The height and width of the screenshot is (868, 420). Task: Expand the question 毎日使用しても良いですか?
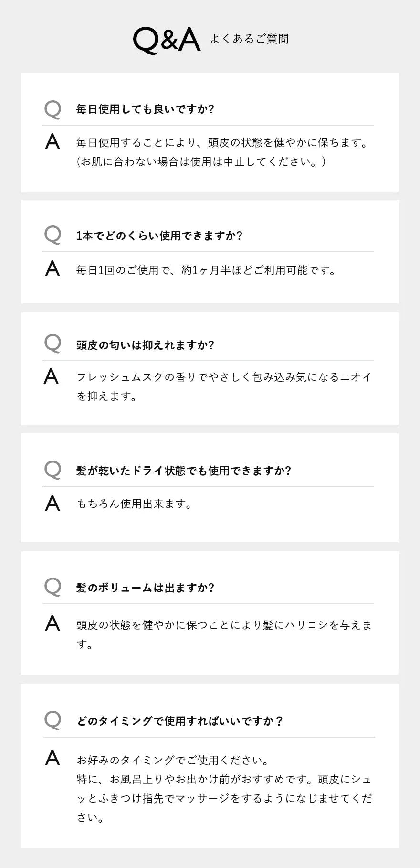(145, 109)
